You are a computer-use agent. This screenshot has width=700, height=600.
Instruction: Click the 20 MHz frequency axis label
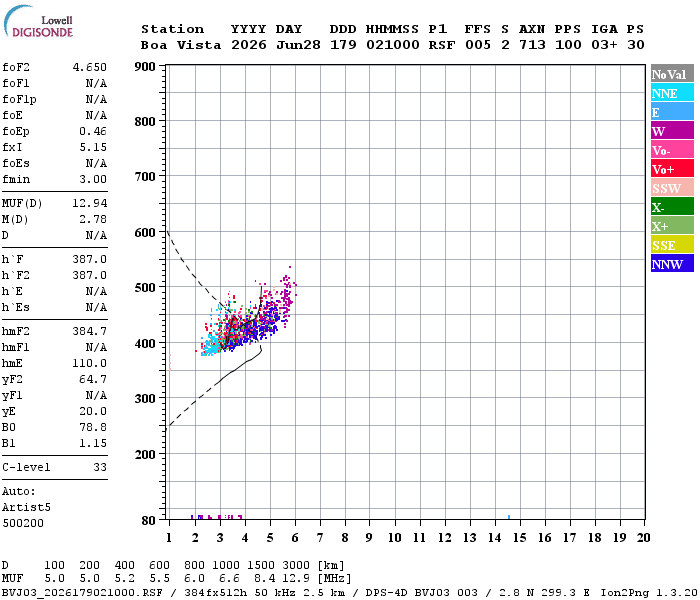(643, 538)
